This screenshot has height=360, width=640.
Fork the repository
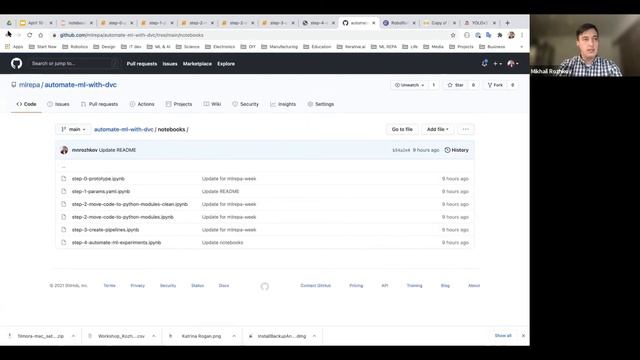(x=495, y=85)
